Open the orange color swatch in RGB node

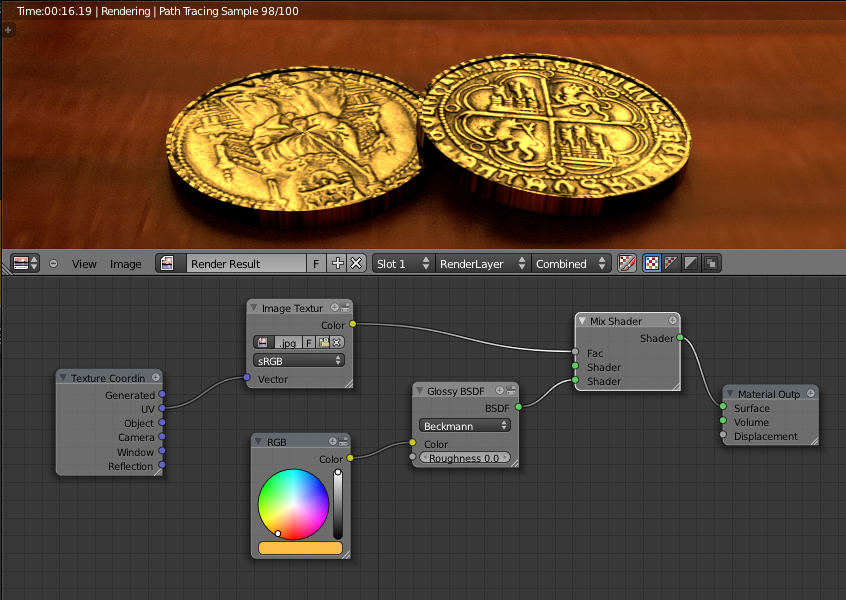(x=301, y=548)
